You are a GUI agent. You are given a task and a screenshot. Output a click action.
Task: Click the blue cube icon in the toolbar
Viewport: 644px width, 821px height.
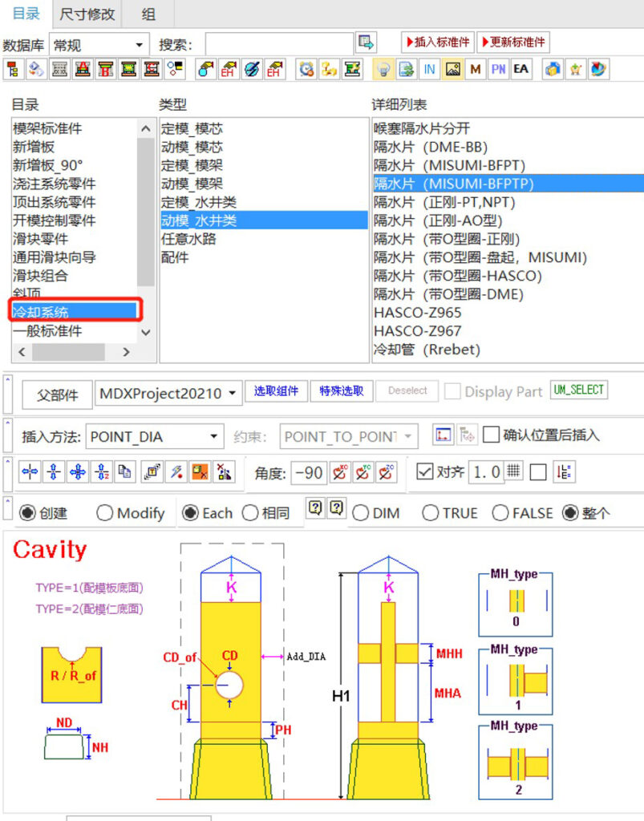[553, 69]
